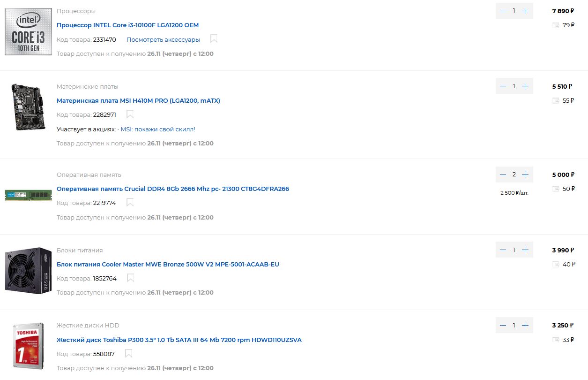
Task: Increase quantity of Crucial DDR4 memory
Action: pyautogui.click(x=525, y=175)
